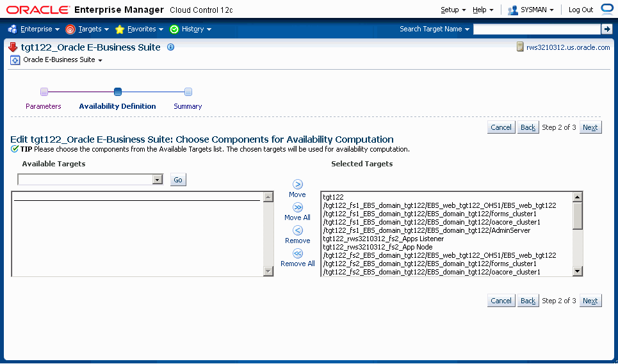Select the fs2 forms_cluster1 entry
Image resolution: width=618 pixels, height=364 pixels.
(x=448, y=264)
